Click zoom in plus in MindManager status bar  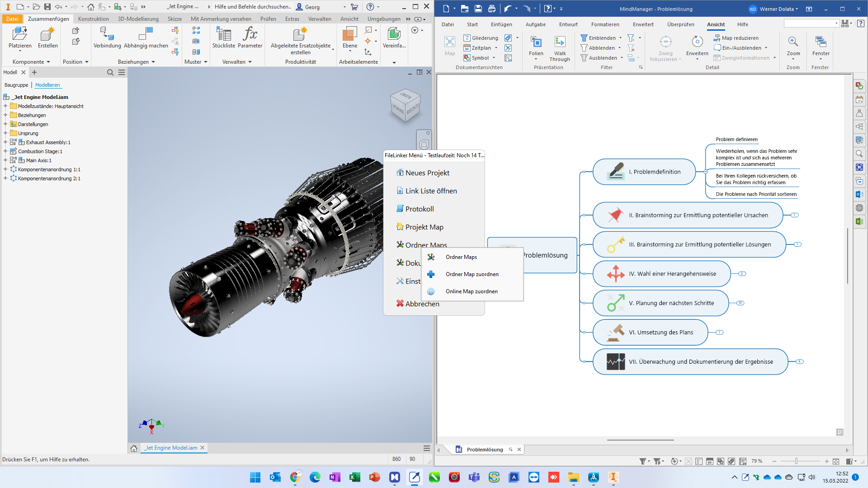pyautogui.click(x=826, y=461)
